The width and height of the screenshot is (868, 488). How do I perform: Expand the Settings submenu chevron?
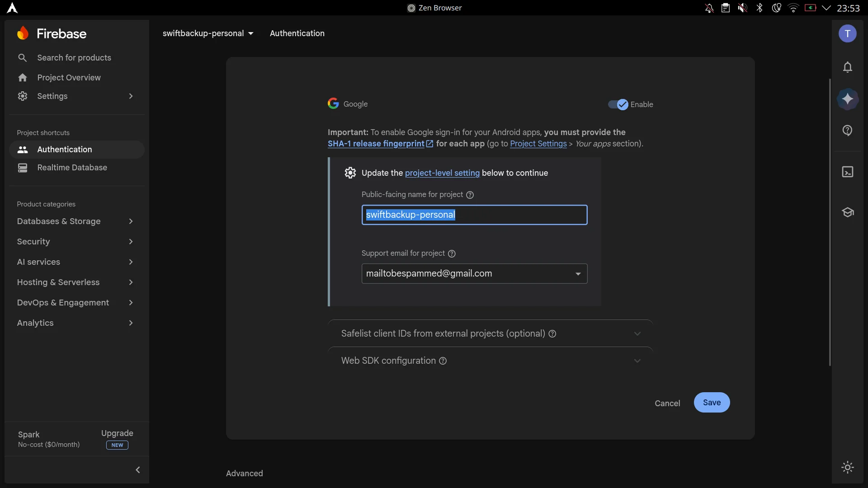(131, 96)
